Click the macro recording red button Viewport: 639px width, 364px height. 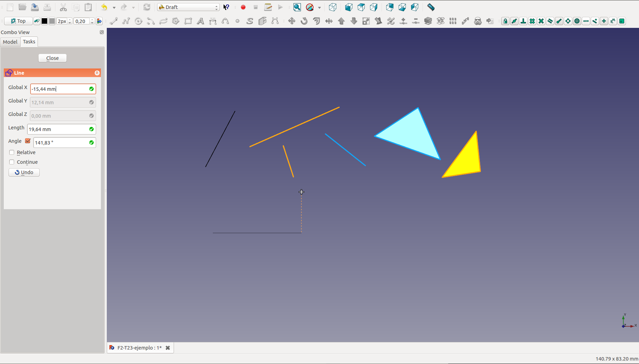click(243, 7)
